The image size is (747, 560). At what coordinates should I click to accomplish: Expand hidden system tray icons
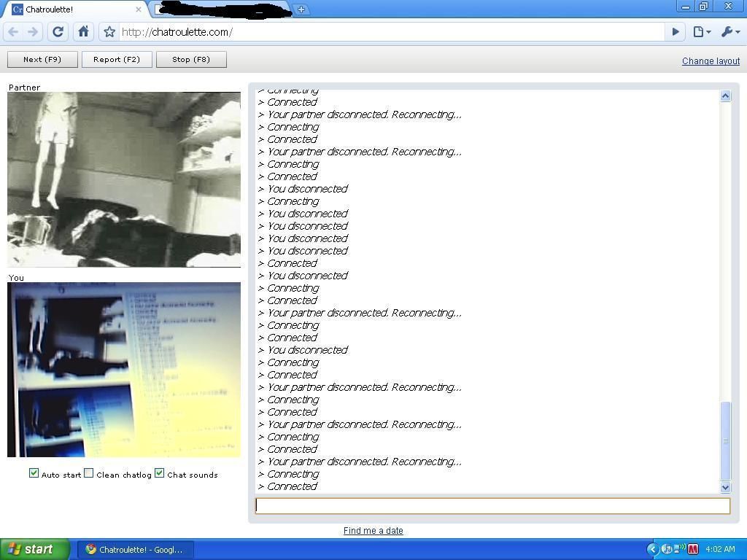pyautogui.click(x=652, y=550)
